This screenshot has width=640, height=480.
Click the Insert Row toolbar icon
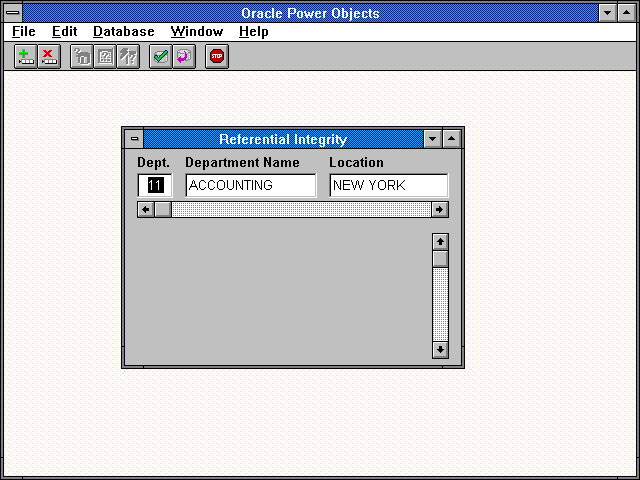(26, 57)
